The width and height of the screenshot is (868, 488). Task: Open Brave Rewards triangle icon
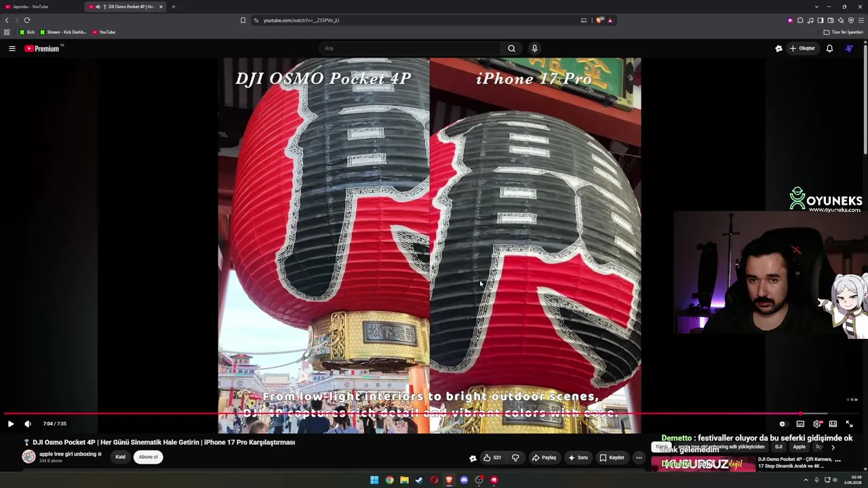(x=610, y=20)
